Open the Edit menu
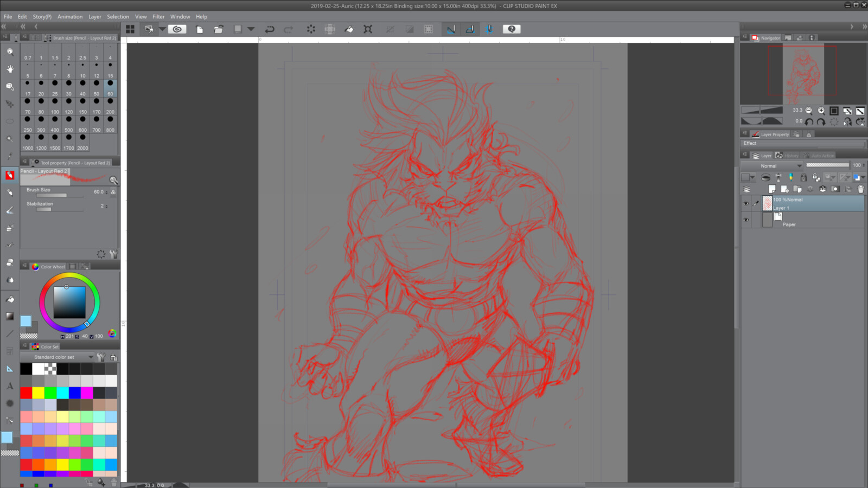868x488 pixels. point(22,17)
